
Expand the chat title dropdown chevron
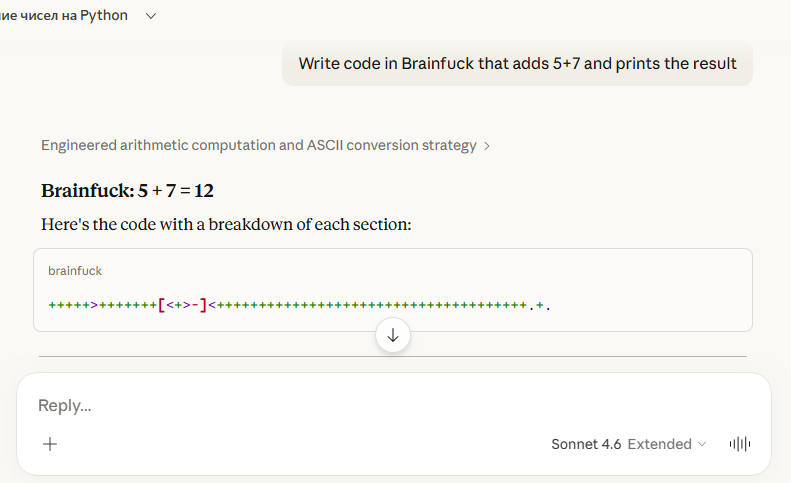pyautogui.click(x=151, y=16)
